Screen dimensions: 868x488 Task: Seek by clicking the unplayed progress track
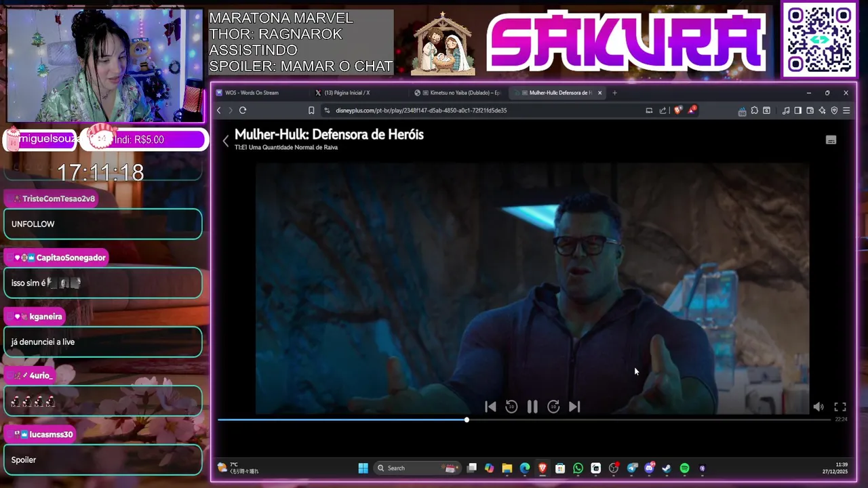pos(650,420)
